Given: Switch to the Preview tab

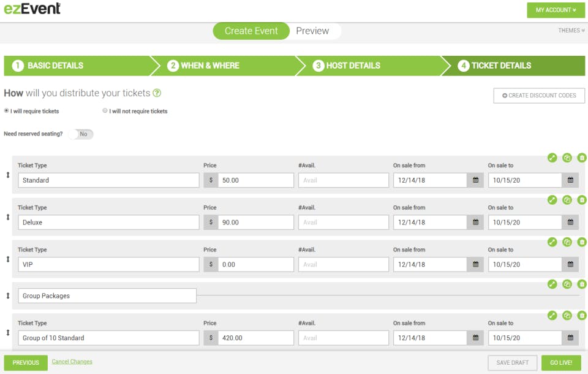Looking at the screenshot, I should point(312,31).
